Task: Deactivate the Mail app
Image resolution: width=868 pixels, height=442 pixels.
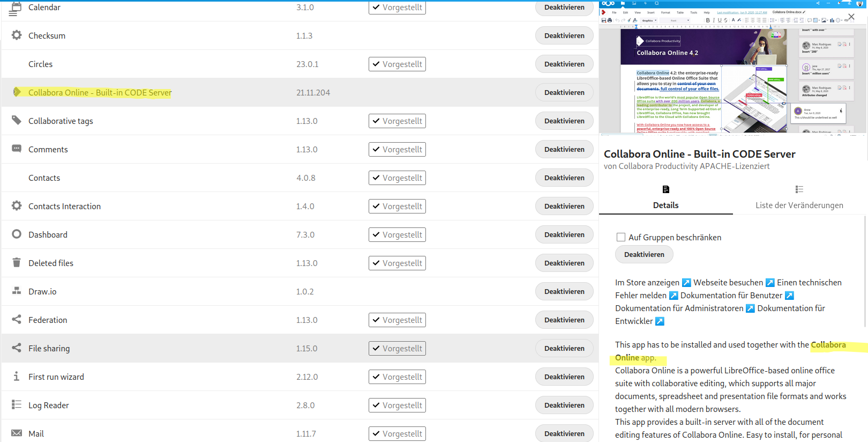Action: [x=564, y=433]
